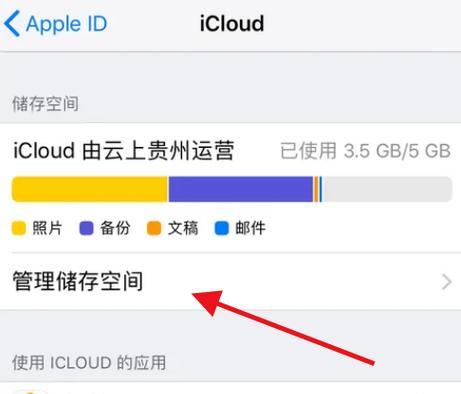
Task: Tap 照片 legend label text
Action: [x=47, y=228]
